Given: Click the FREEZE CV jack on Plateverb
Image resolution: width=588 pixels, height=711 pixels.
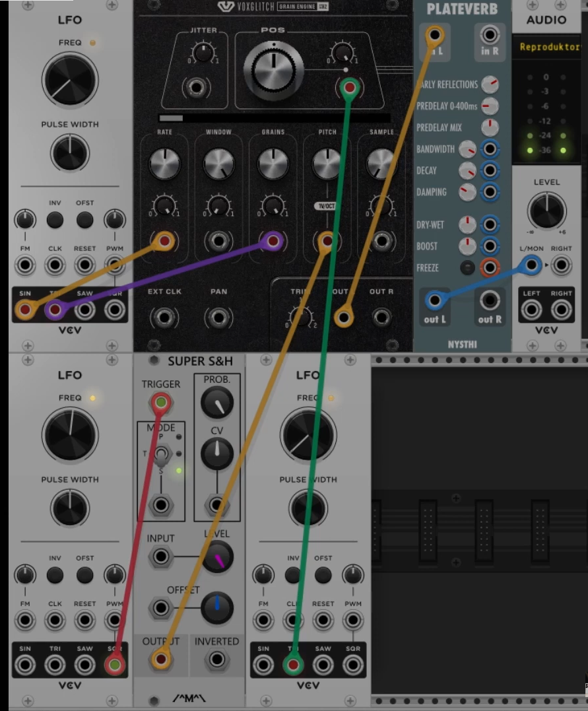Looking at the screenshot, I should click(x=490, y=267).
